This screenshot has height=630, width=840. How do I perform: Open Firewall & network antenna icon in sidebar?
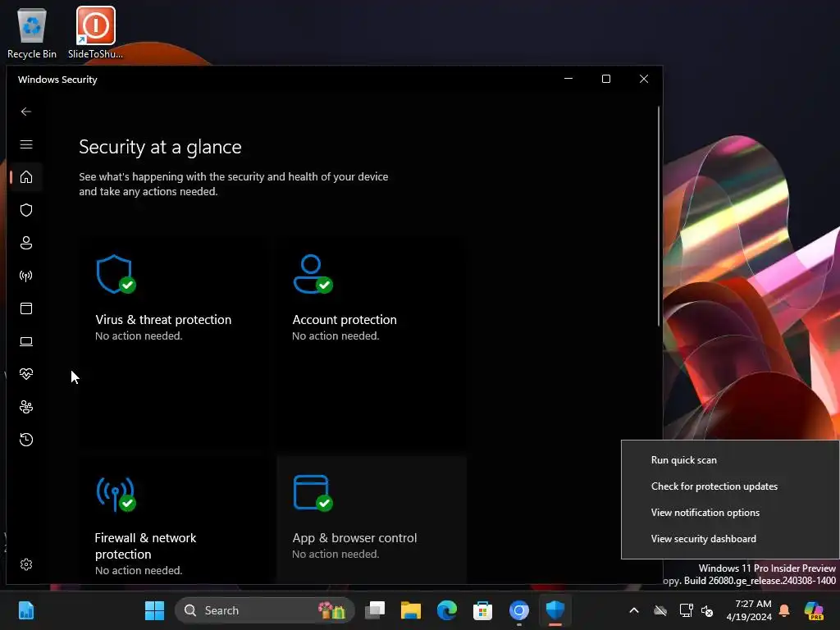25,276
